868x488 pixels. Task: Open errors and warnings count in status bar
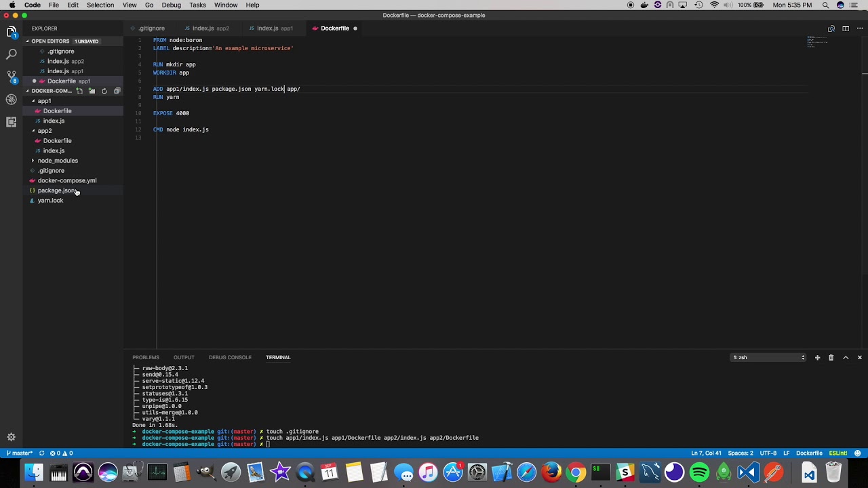pos(61,453)
